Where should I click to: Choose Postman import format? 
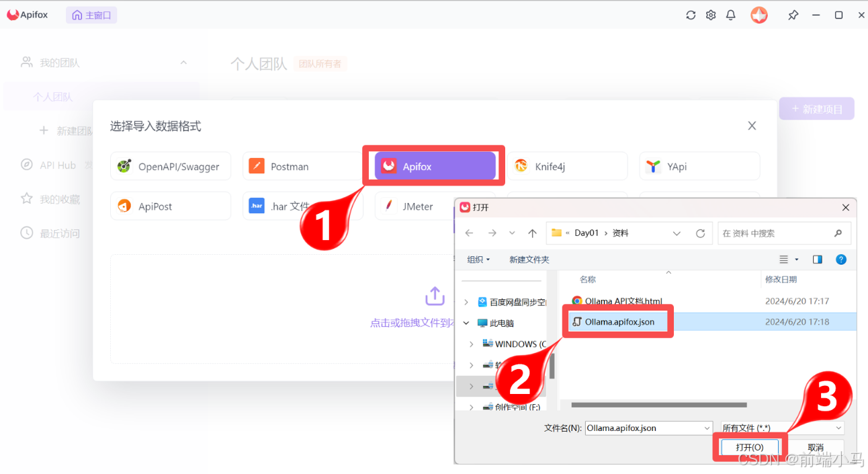click(x=303, y=166)
